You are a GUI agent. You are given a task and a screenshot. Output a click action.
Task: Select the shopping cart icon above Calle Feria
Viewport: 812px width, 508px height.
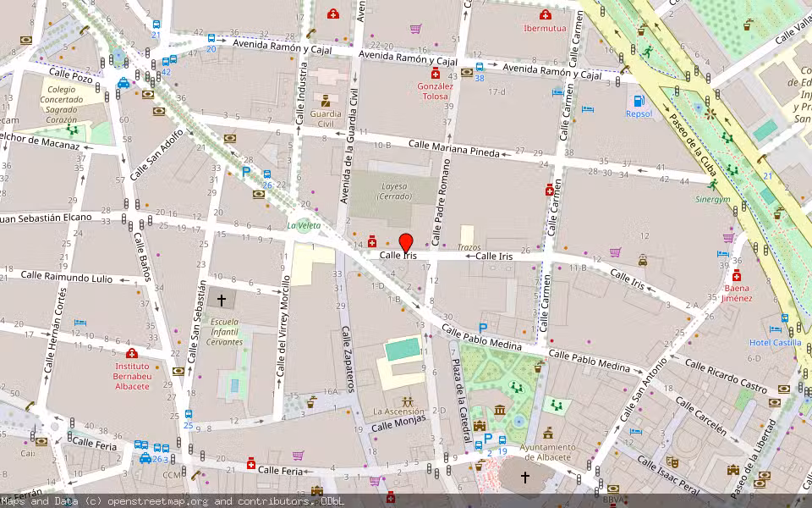[298, 456]
